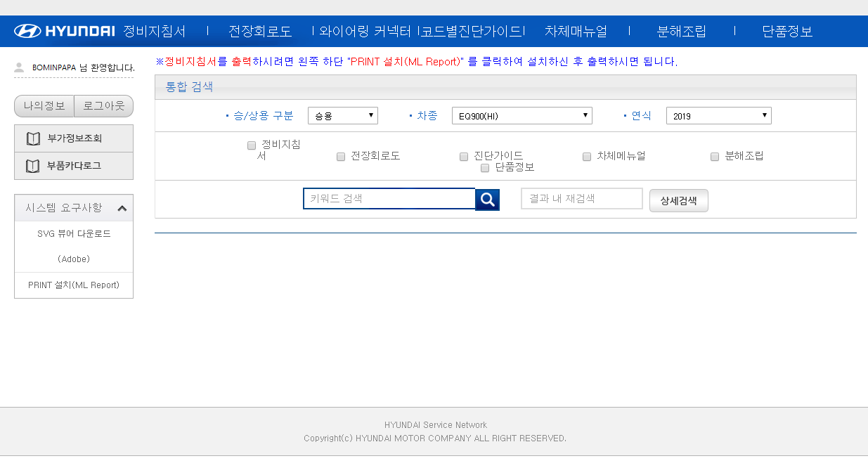The width and height of the screenshot is (868, 468).
Task: Select 차체메뉴얼 in the top menu
Action: 576,31
